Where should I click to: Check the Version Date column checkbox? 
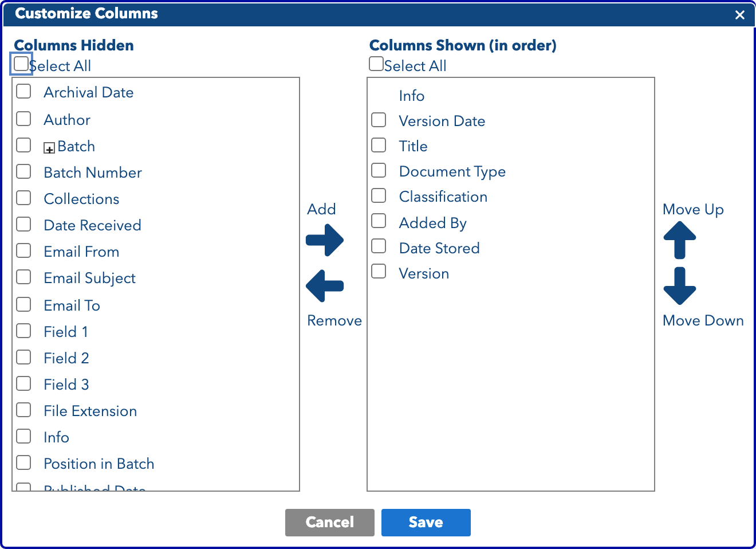379,120
